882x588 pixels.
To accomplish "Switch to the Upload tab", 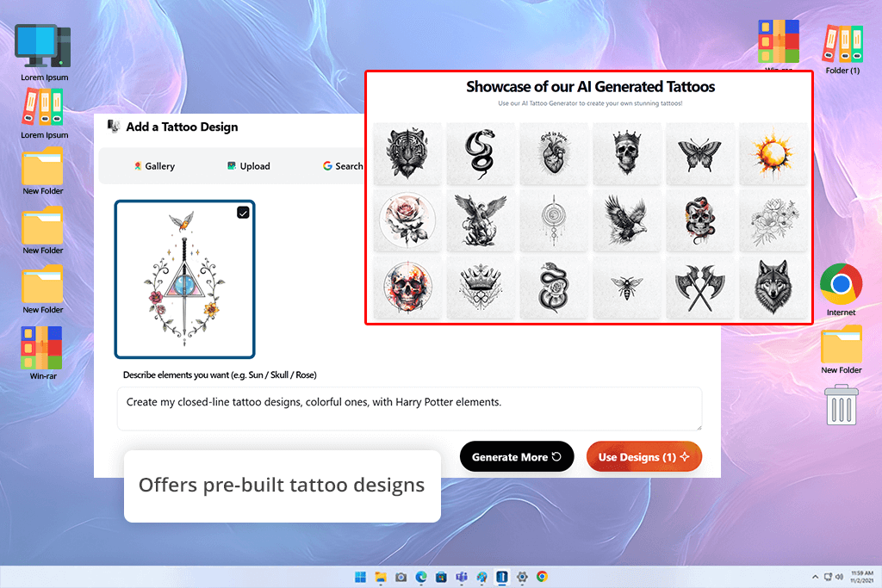I will [x=248, y=166].
